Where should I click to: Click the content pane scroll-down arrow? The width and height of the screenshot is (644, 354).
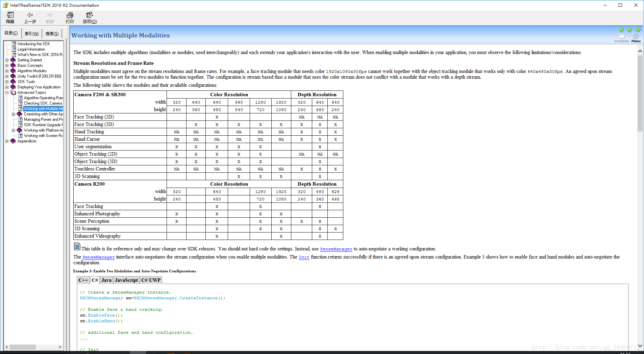click(x=640, y=345)
